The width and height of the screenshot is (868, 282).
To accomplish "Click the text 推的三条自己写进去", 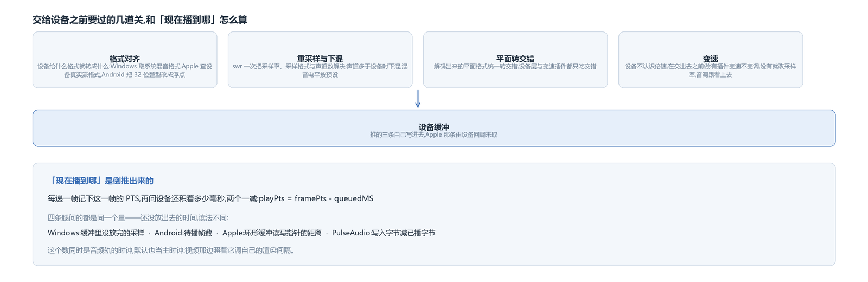I will coord(434,134).
